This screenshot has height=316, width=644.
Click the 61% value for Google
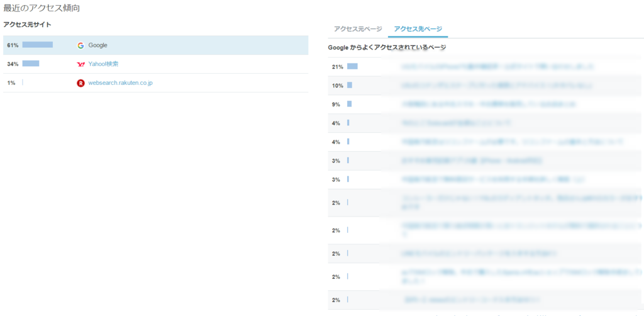pos(13,45)
